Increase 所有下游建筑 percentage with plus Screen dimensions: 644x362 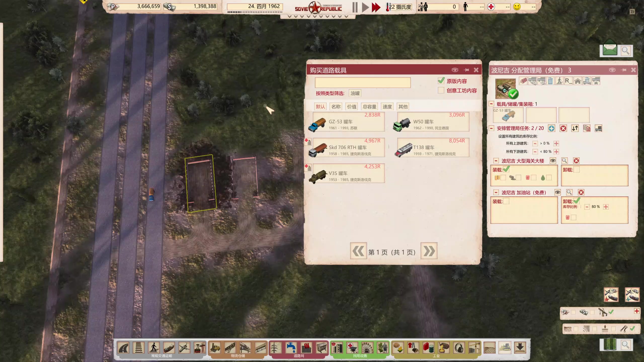[556, 152]
